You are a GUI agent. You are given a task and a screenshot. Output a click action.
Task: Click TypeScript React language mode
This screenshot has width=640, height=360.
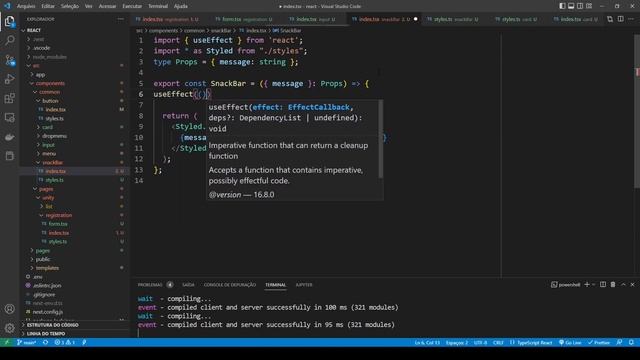(x=531, y=342)
